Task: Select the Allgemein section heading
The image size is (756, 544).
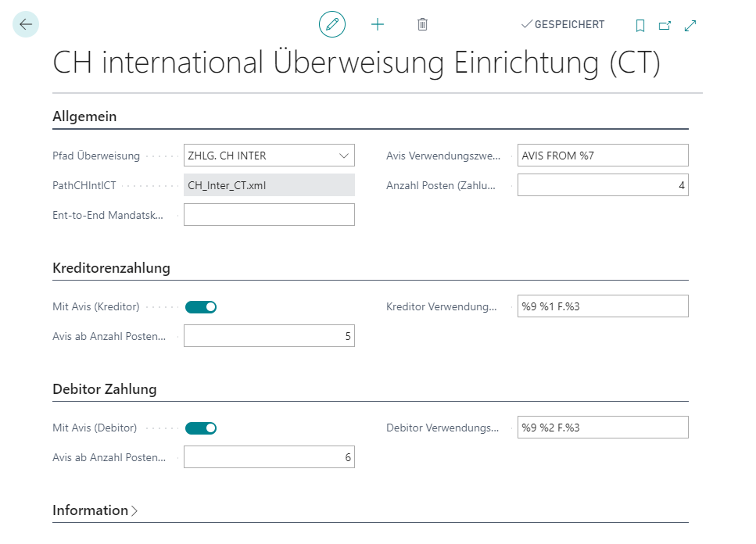Action: point(84,116)
